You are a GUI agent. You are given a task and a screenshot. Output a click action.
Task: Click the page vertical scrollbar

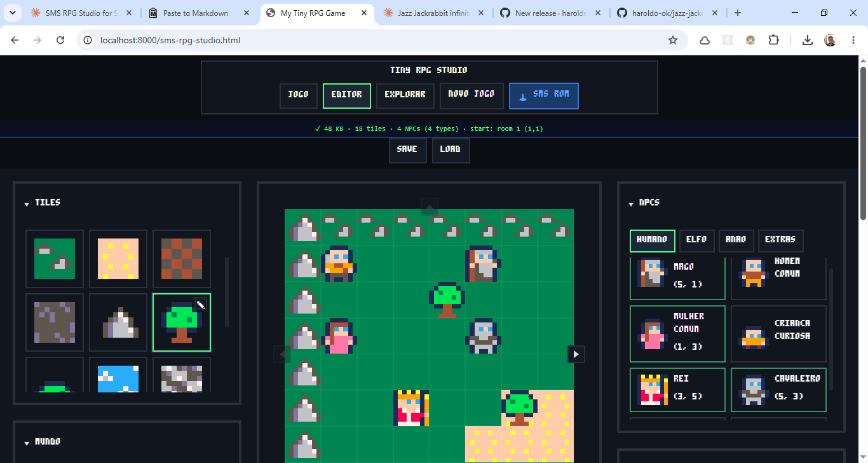863,143
